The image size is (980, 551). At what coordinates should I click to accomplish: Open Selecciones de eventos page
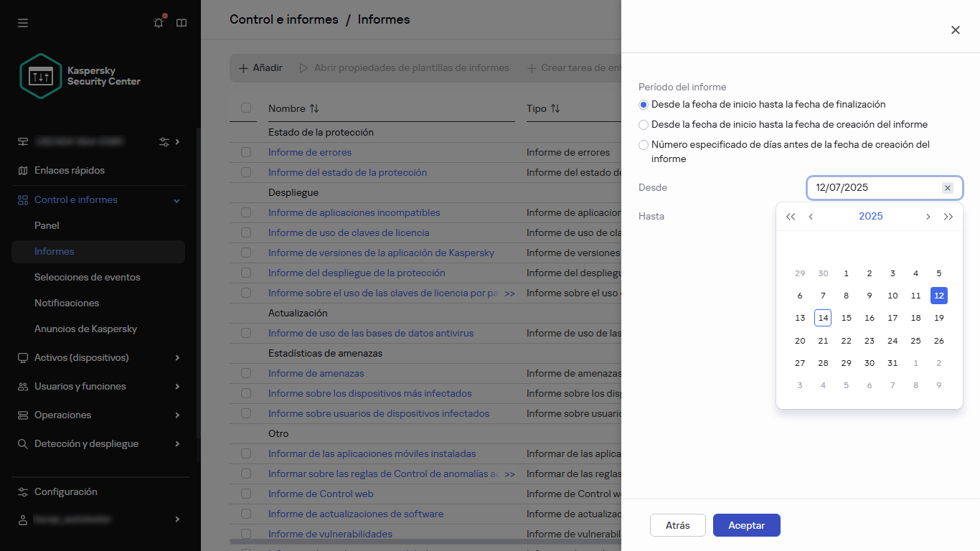coord(87,277)
